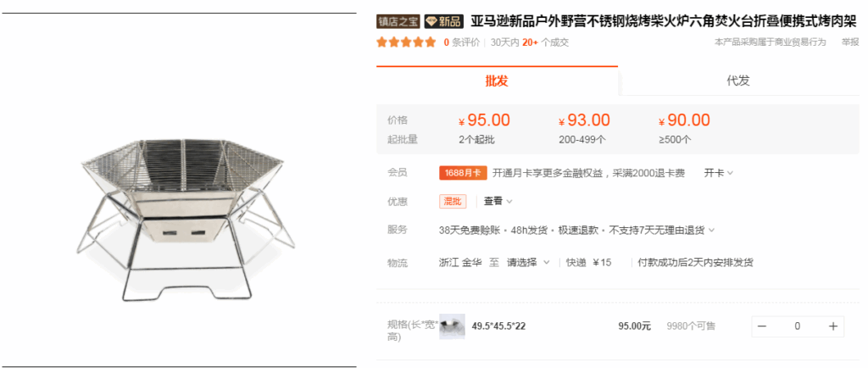Click the 1688月卡 orange badge
This screenshot has width=868, height=368.
pos(463,173)
